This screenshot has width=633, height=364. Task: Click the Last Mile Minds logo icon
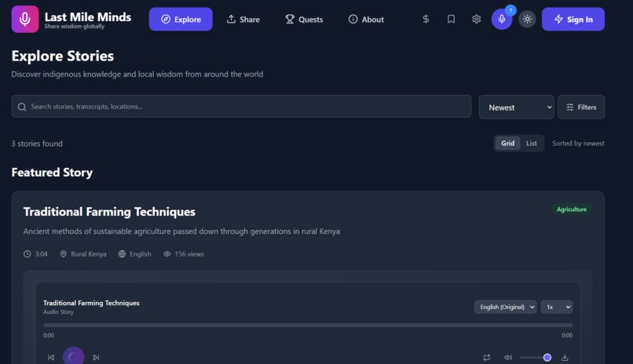pos(25,19)
